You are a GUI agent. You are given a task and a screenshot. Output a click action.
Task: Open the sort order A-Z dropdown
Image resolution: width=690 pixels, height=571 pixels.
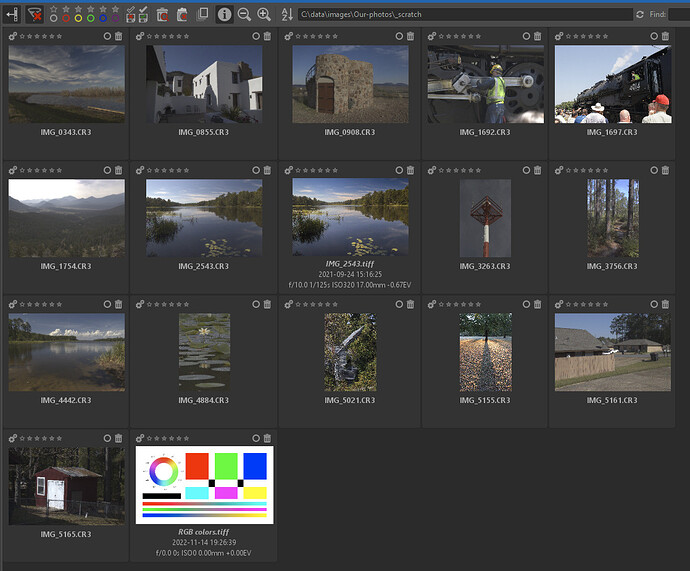pyautogui.click(x=285, y=14)
